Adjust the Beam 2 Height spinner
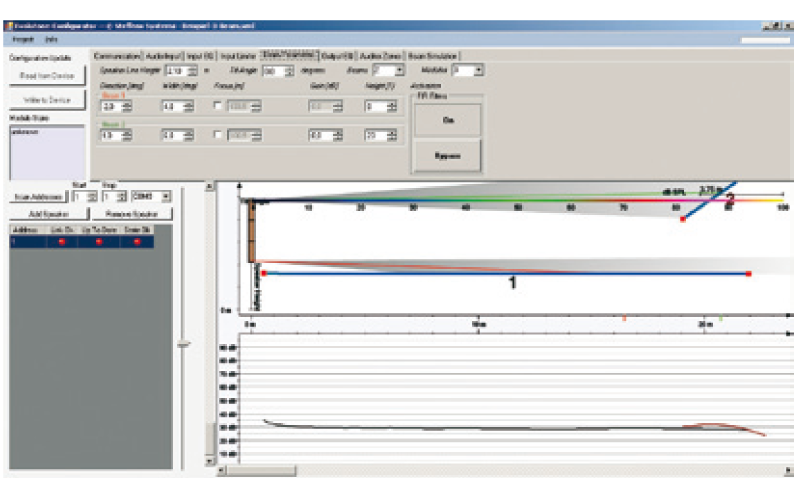 point(392,135)
